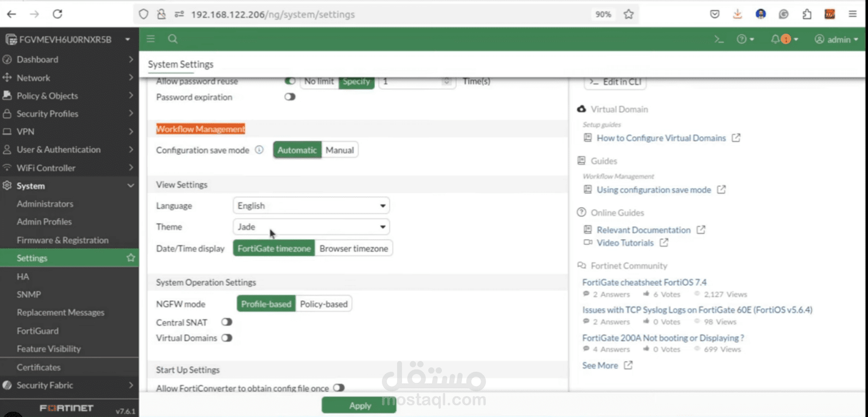Select Browser timezone for date display
The image size is (868, 417).
click(x=354, y=248)
